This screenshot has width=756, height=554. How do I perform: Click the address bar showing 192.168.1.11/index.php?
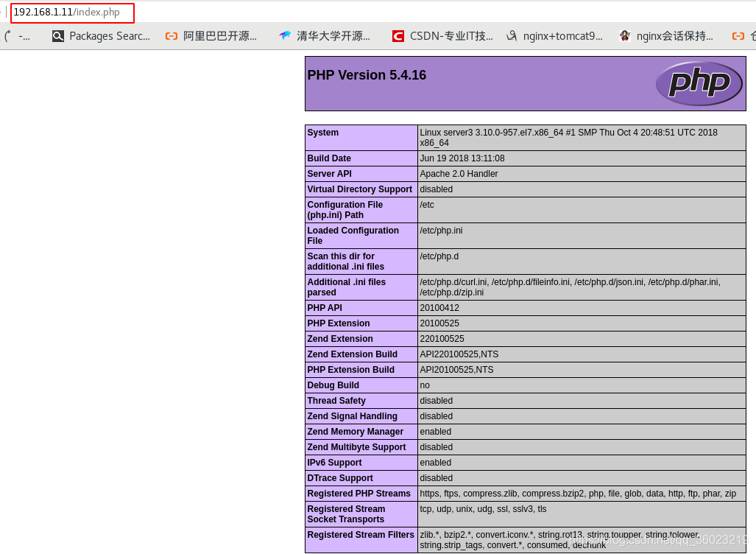coord(72,13)
